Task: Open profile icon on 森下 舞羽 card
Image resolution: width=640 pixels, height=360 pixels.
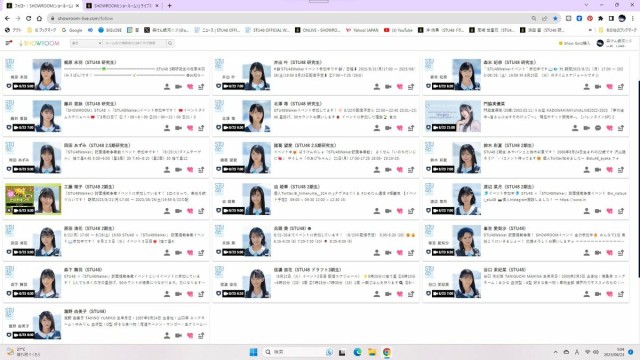Action: (167, 294)
